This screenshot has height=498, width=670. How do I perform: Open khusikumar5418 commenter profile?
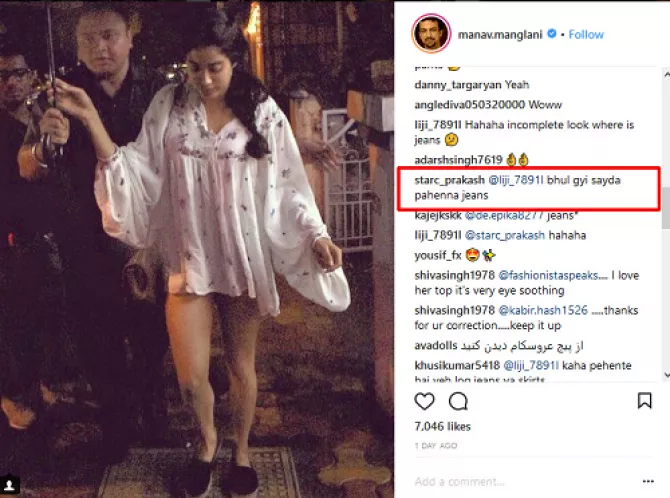click(457, 365)
